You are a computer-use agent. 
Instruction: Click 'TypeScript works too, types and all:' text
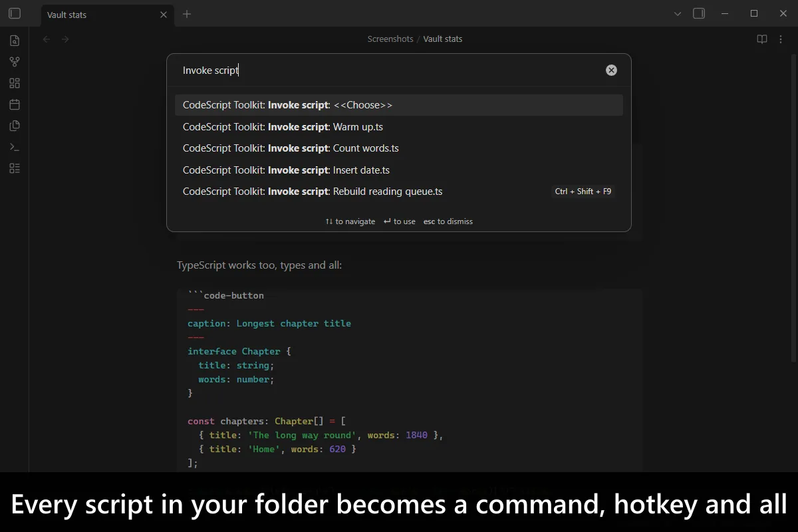point(259,265)
